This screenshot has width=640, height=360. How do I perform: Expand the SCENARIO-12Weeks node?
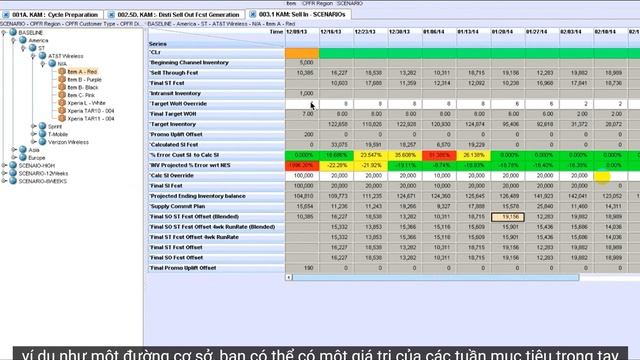pyautogui.click(x=4, y=173)
